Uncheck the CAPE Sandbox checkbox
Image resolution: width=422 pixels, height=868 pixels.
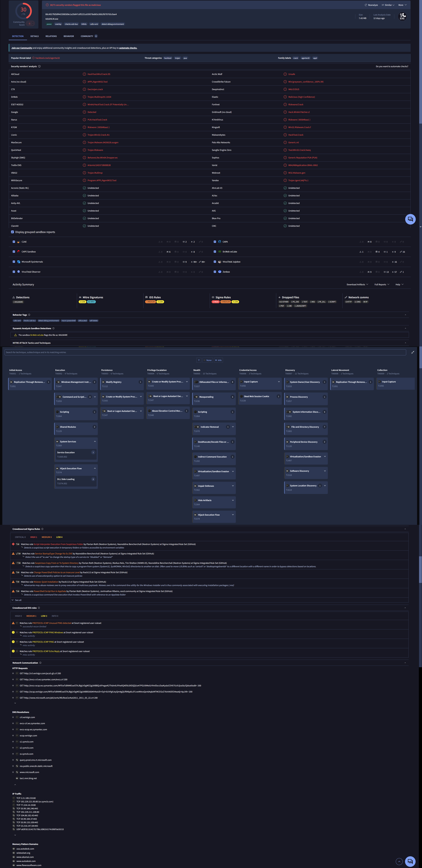pos(14,252)
